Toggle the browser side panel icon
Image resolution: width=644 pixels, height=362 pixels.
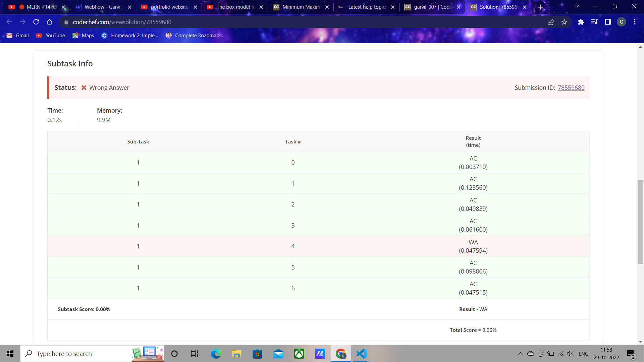(x=608, y=22)
